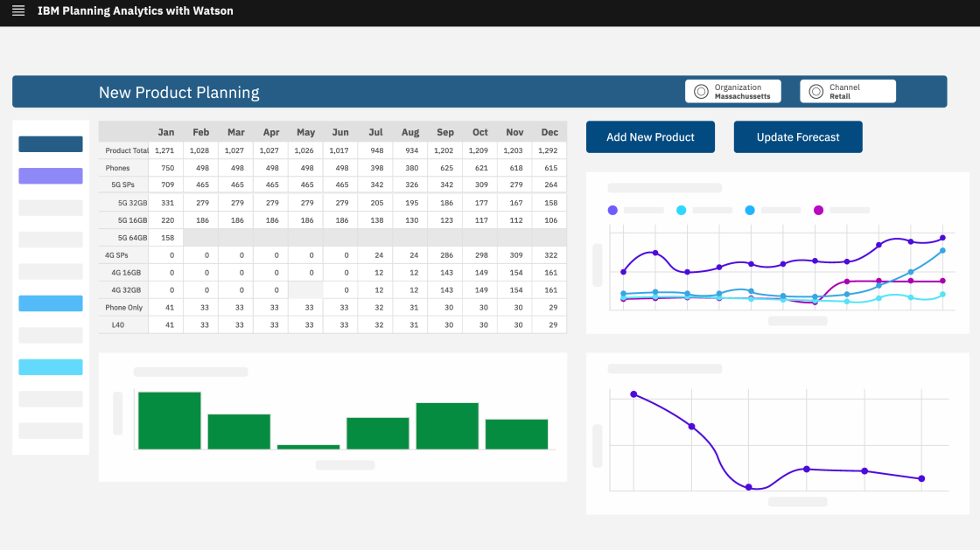Click Add New Product button
The image size is (980, 550).
(651, 136)
